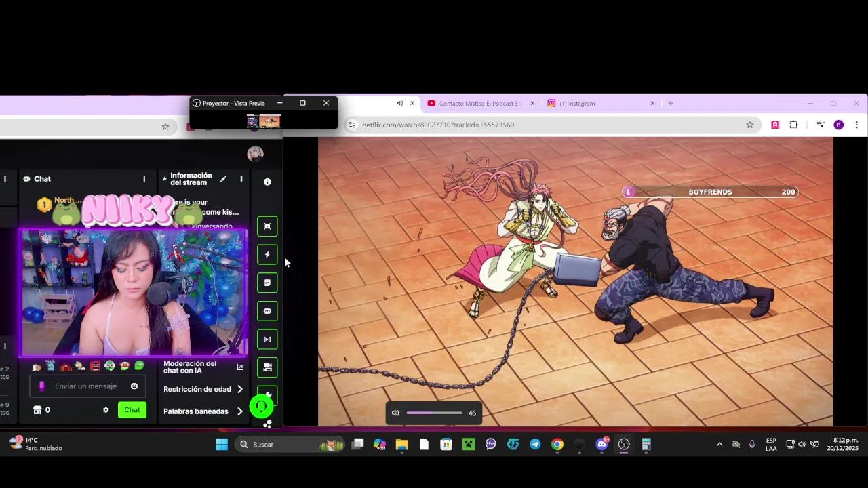The height and width of the screenshot is (488, 868).
Task: Click the Chrome profile avatar 'n'
Action: pos(839,125)
